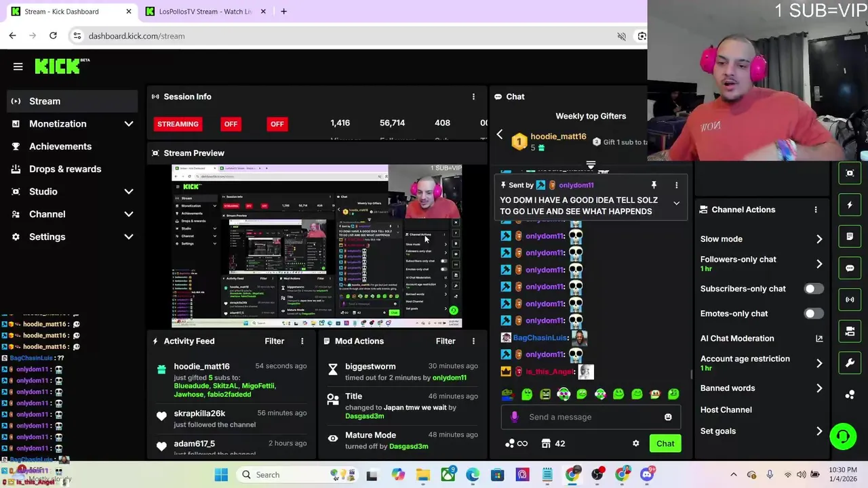Open the Discord taskbar icon
Viewport: 868px width, 488px height.
point(647,474)
